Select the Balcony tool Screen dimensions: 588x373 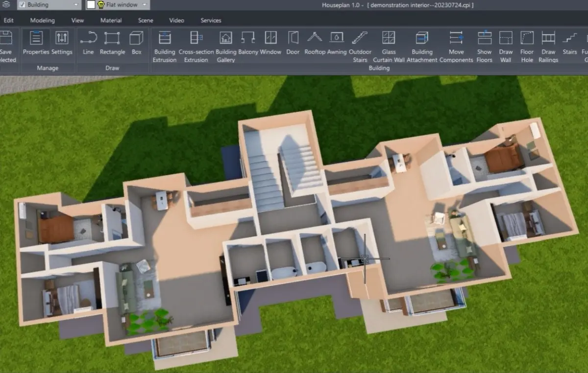(248, 43)
